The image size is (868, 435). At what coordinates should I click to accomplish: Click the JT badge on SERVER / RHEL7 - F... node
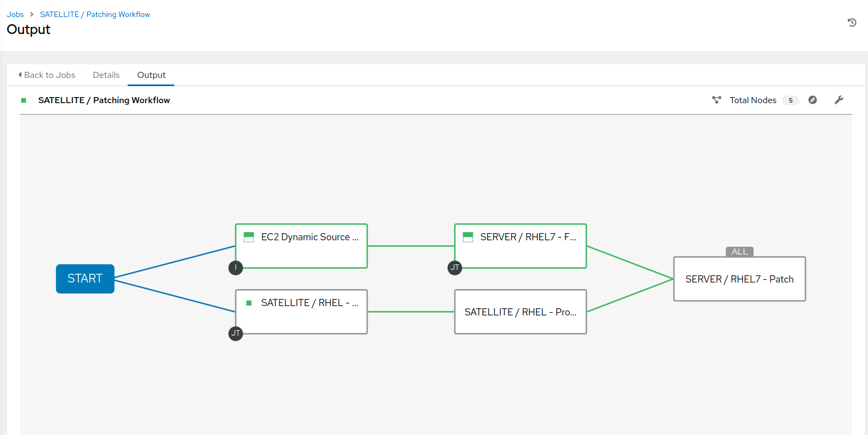[455, 268]
